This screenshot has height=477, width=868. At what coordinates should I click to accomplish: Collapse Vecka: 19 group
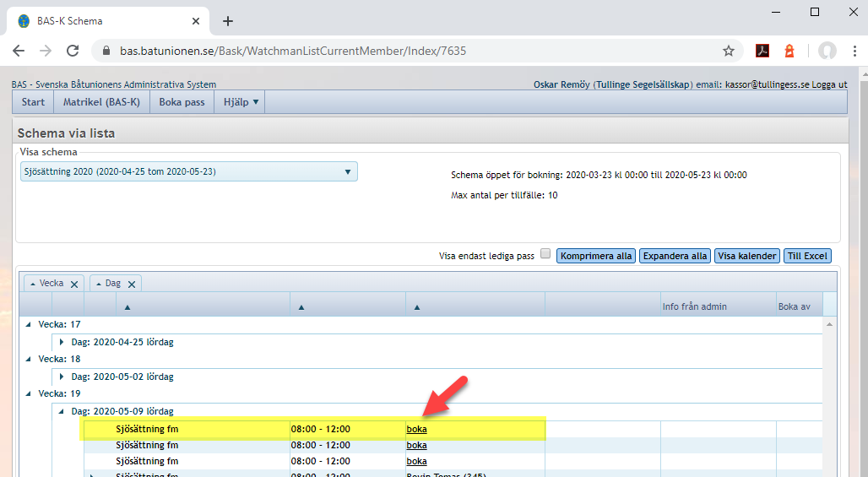(28, 394)
